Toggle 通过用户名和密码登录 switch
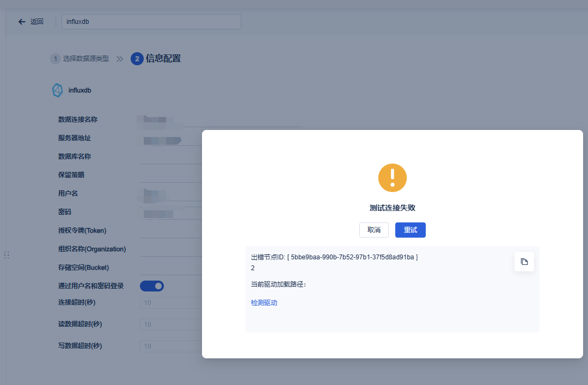Viewport: 588px width, 385px height. point(152,286)
